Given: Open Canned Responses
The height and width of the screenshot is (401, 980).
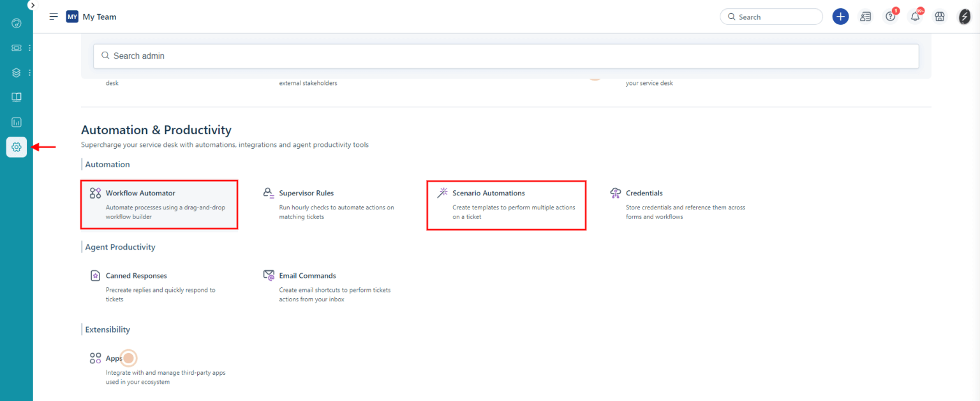Looking at the screenshot, I should pos(136,276).
